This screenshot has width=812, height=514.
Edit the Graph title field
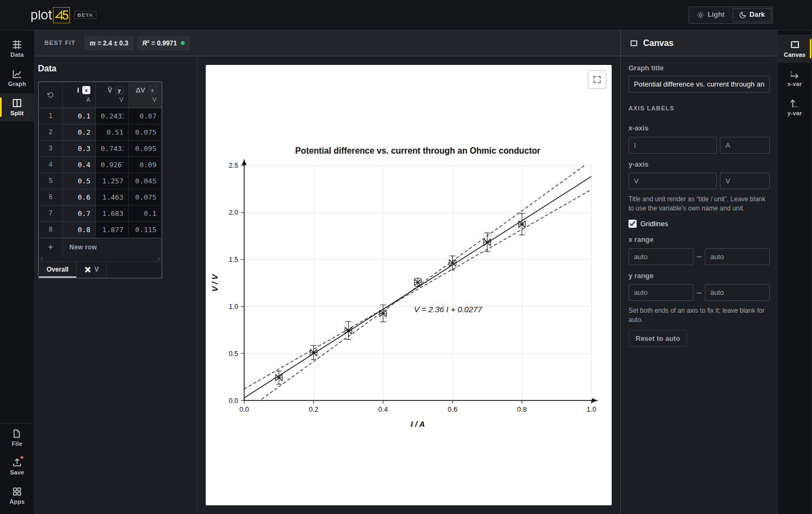coord(699,84)
